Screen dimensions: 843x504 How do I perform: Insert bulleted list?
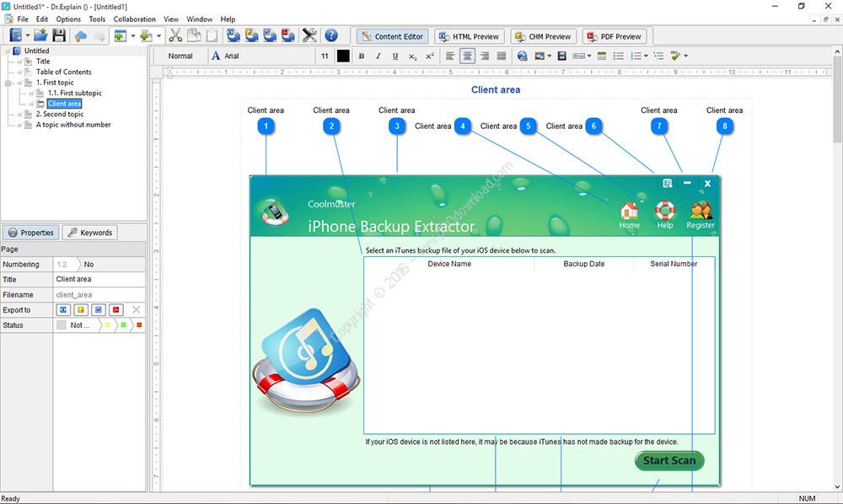[x=618, y=56]
